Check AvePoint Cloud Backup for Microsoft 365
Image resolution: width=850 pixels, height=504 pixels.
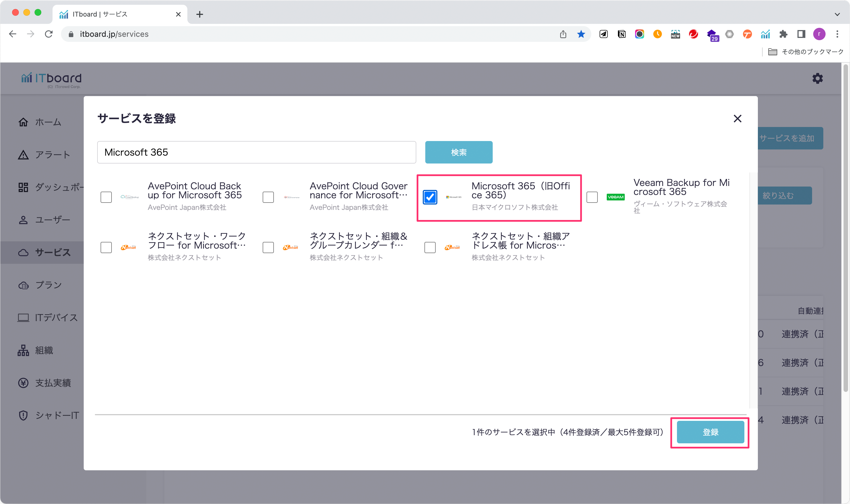tap(106, 197)
